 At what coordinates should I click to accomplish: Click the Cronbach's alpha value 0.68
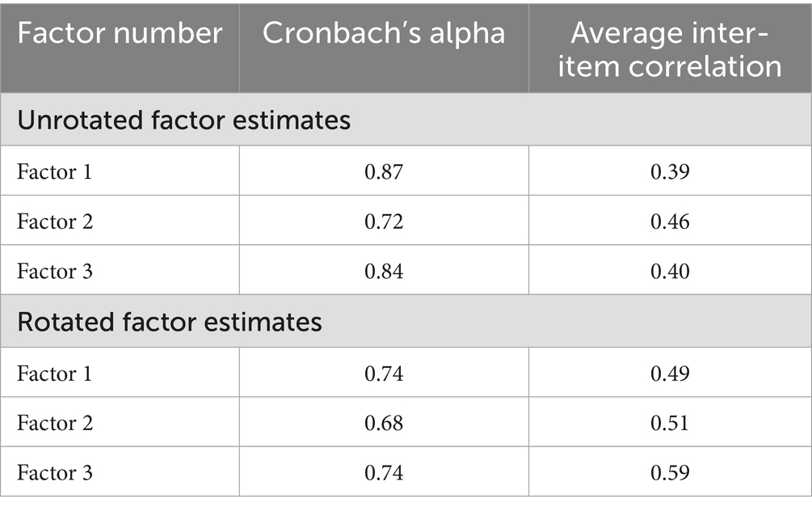384,423
